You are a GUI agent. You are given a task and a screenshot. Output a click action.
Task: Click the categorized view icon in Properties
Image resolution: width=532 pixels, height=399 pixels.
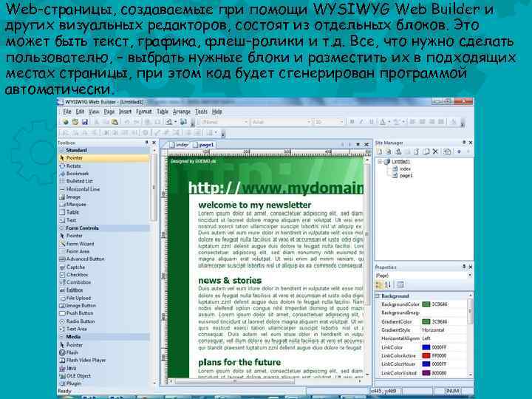tap(378, 284)
